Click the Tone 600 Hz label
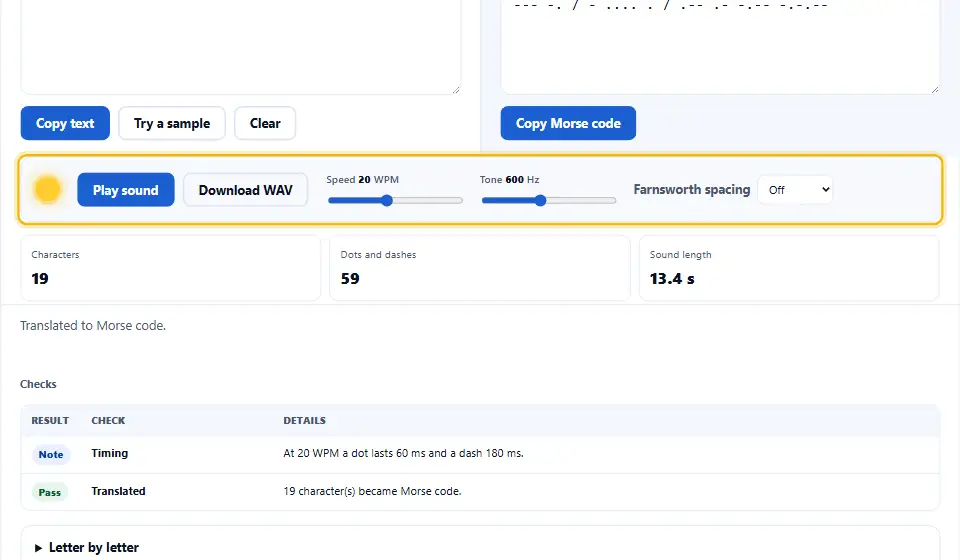 coord(509,179)
